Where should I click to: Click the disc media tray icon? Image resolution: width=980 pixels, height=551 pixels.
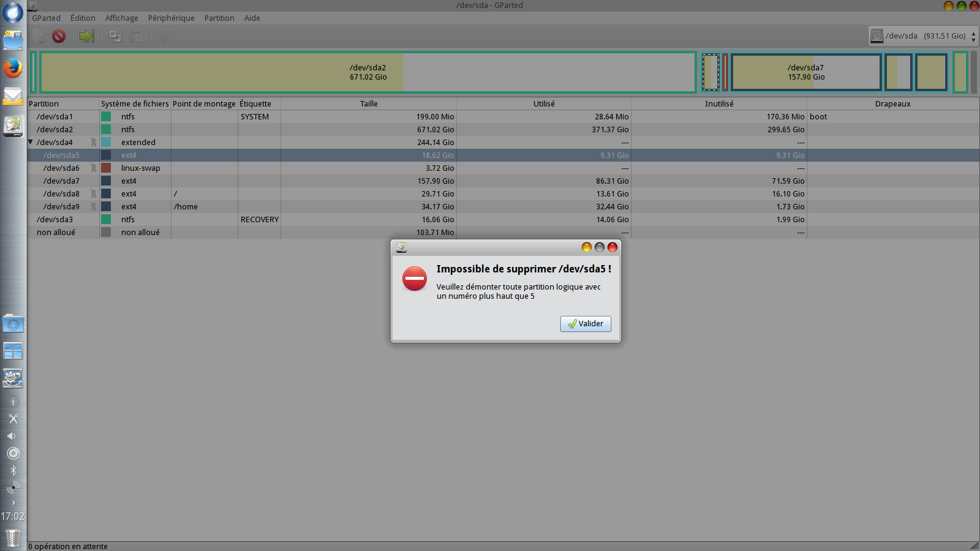tap(13, 453)
